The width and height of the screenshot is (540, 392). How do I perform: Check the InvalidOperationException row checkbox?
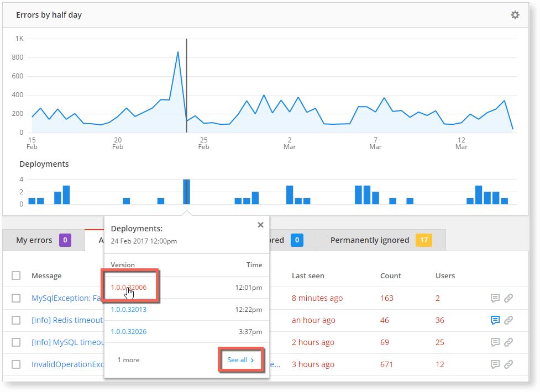(x=16, y=364)
